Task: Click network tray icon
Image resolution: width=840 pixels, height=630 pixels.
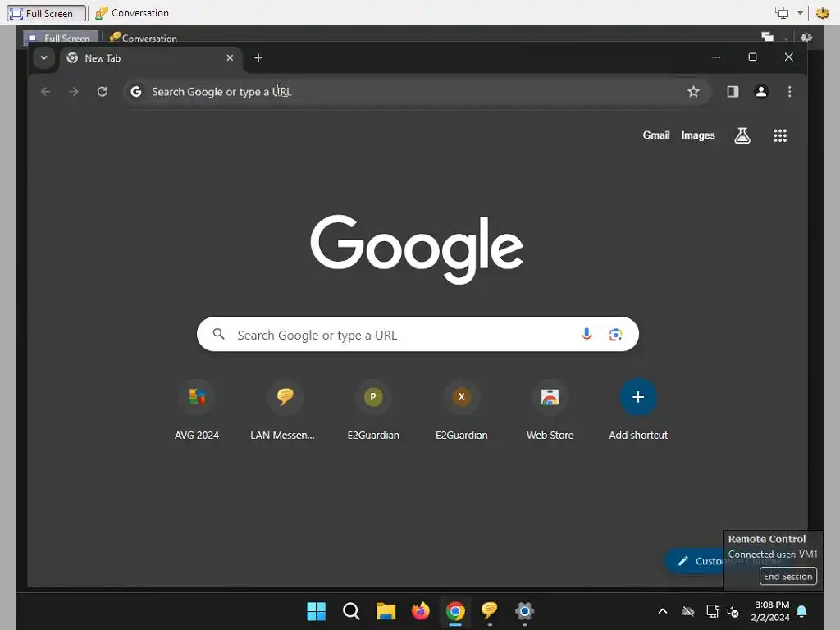Action: pyautogui.click(x=713, y=611)
